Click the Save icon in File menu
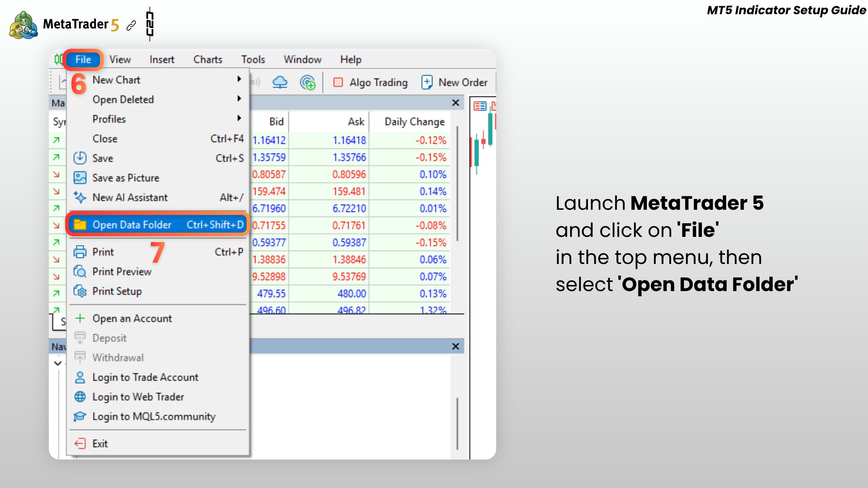 [x=80, y=158]
